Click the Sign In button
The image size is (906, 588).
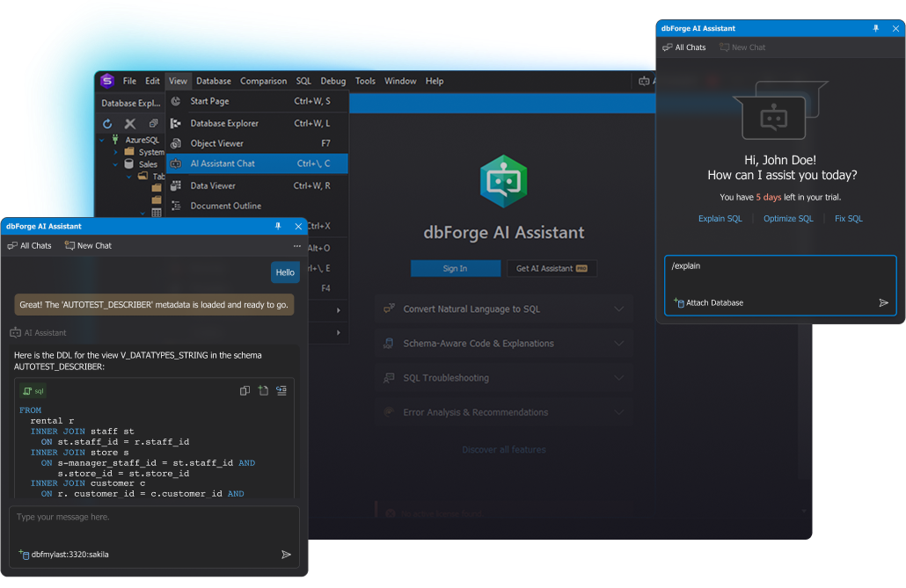pyautogui.click(x=456, y=269)
